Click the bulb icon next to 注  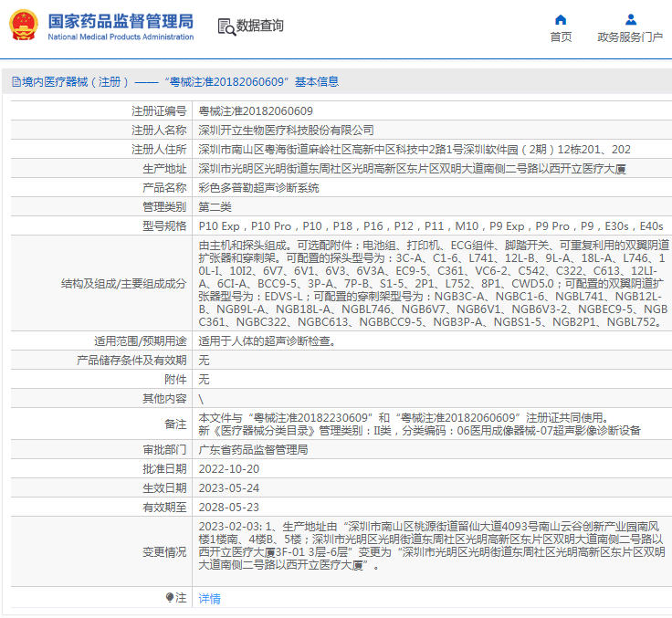[x=170, y=597]
